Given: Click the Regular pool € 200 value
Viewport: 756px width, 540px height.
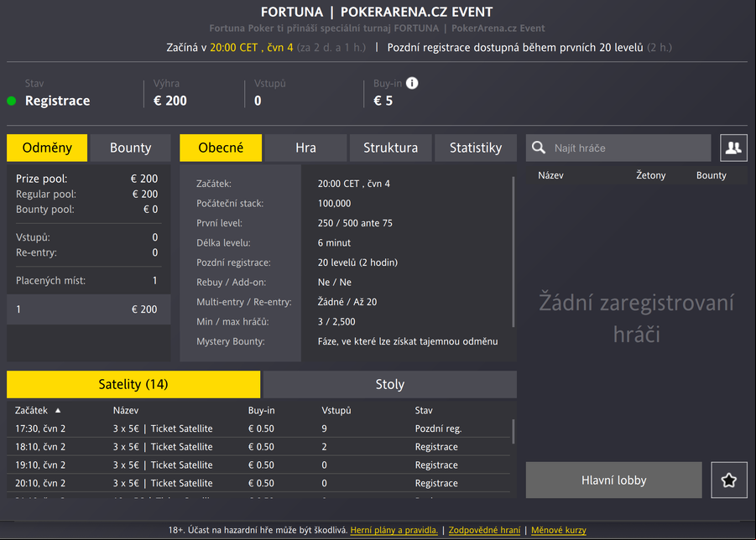Looking at the screenshot, I should (x=145, y=195).
